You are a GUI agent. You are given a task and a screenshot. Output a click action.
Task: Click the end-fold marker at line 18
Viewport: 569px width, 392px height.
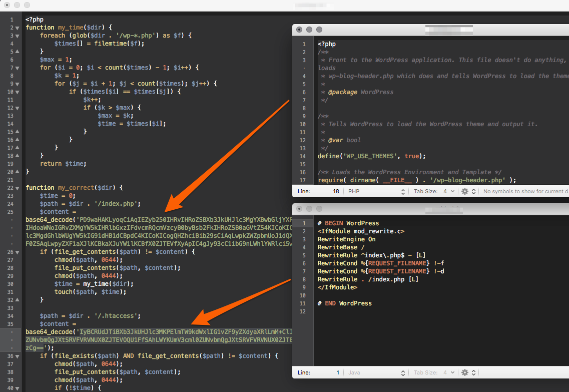[17, 156]
